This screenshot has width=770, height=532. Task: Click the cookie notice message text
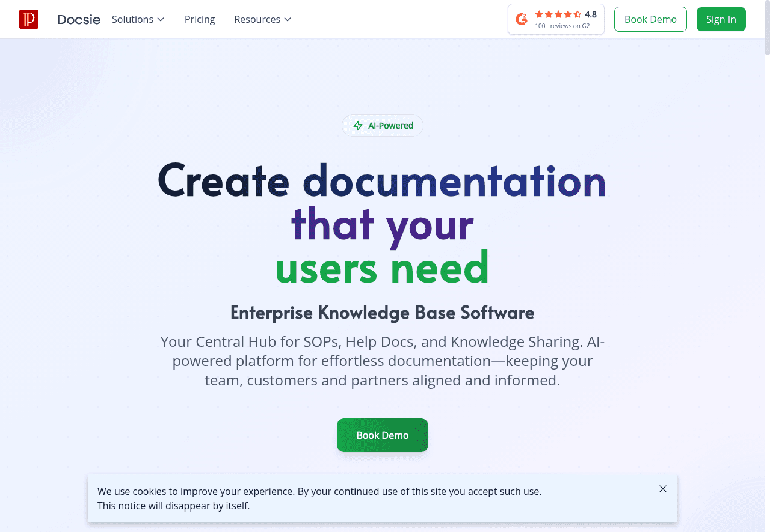(319, 498)
